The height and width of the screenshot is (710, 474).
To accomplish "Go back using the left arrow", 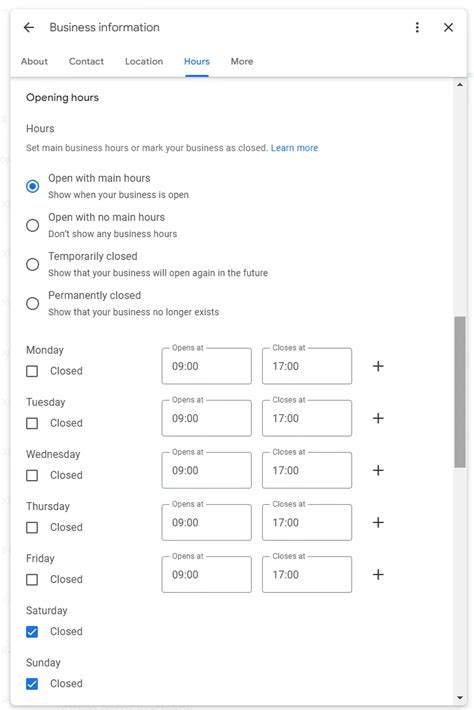I will point(29,28).
